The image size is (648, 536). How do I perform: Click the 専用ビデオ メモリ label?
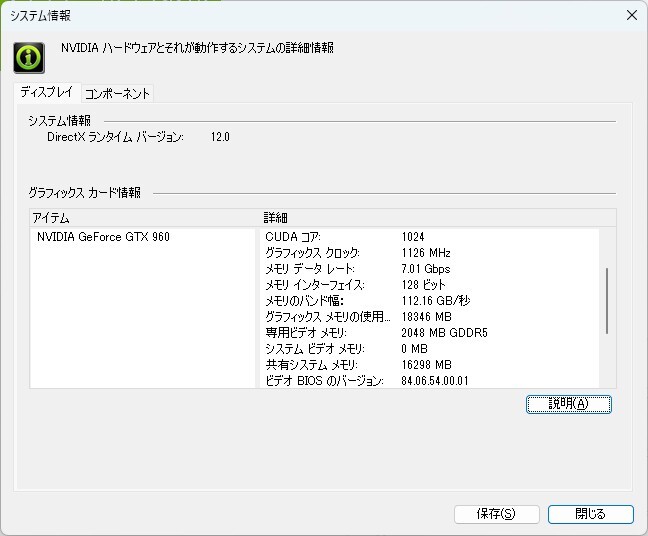(306, 333)
